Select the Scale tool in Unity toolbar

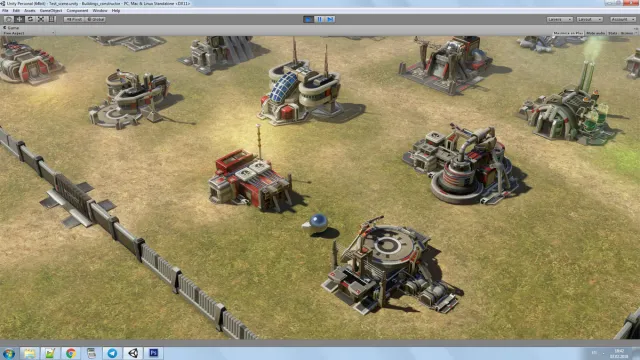click(x=41, y=19)
